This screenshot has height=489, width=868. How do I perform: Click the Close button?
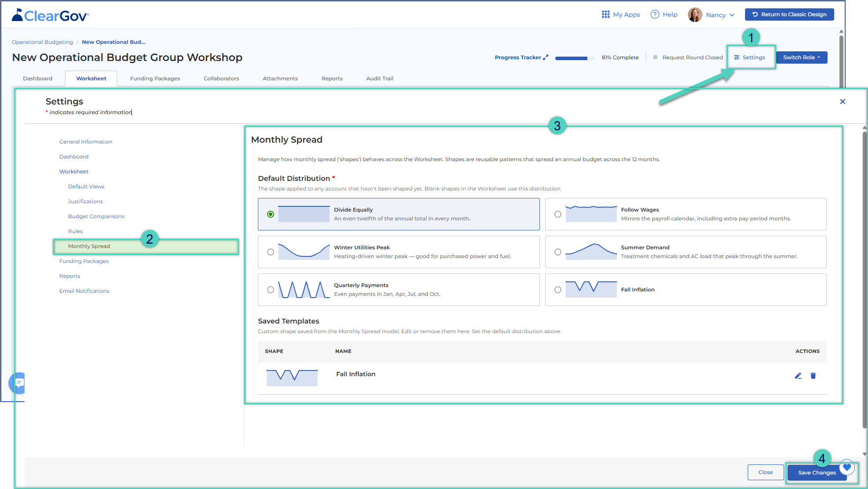point(766,472)
